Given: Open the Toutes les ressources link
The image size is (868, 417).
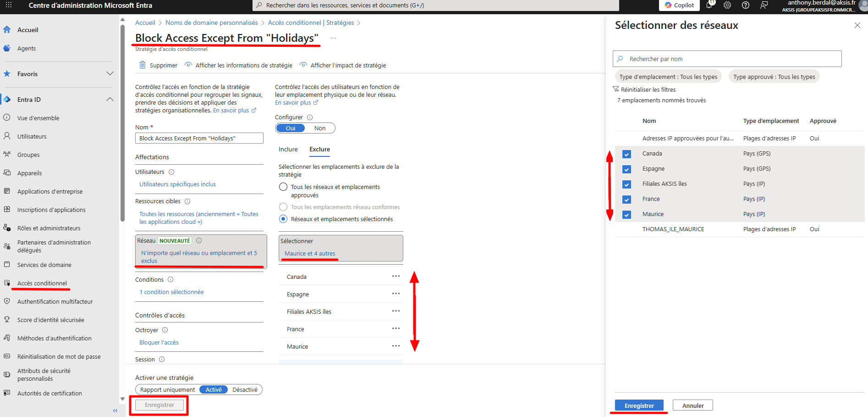Looking at the screenshot, I should coord(199,218).
